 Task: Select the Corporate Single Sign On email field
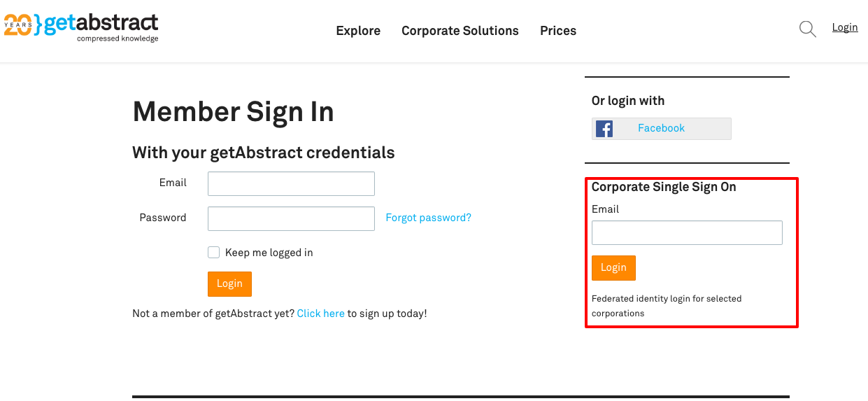686,233
